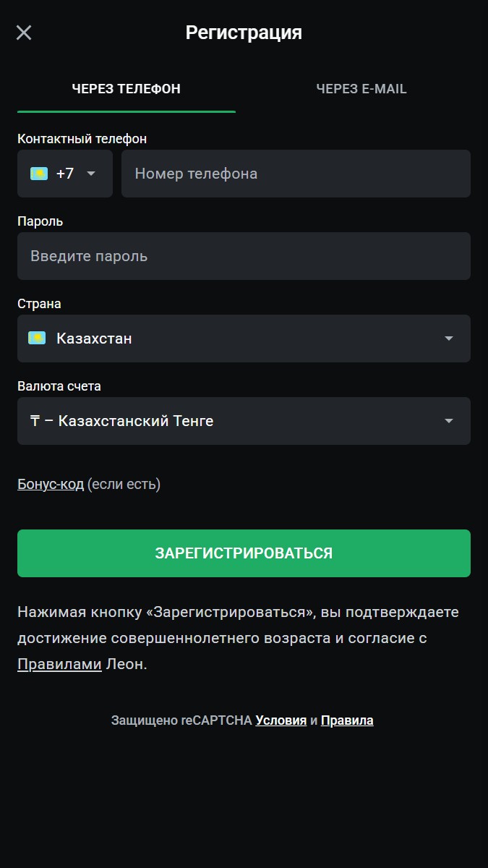This screenshot has height=868, width=488.
Task: Open the Страна country dropdown
Action: pos(244,339)
